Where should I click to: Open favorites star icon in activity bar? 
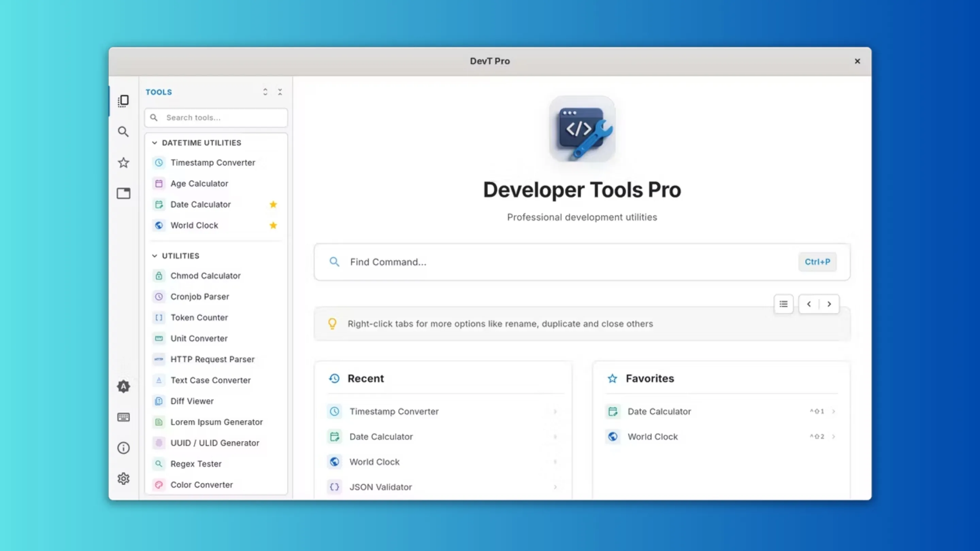(123, 163)
